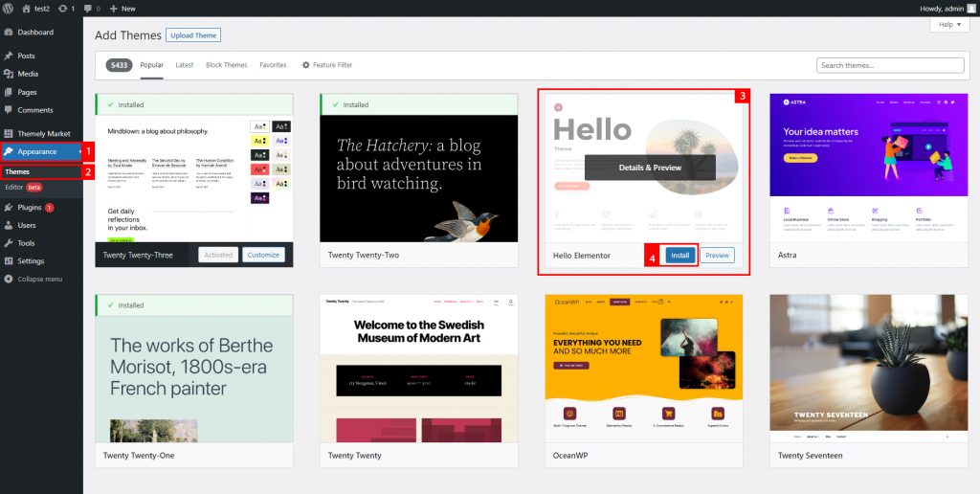Click the Media library icon
The width and height of the screenshot is (980, 494).
[9, 74]
